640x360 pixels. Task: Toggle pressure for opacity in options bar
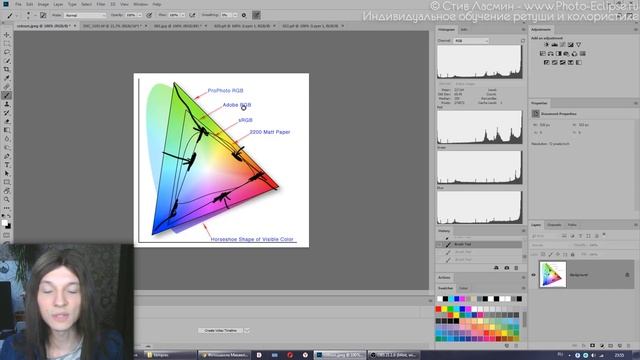tap(149, 15)
